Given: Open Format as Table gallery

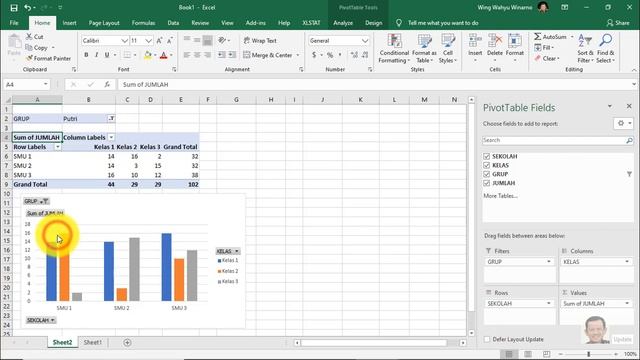Looking at the screenshot, I should click(x=424, y=49).
